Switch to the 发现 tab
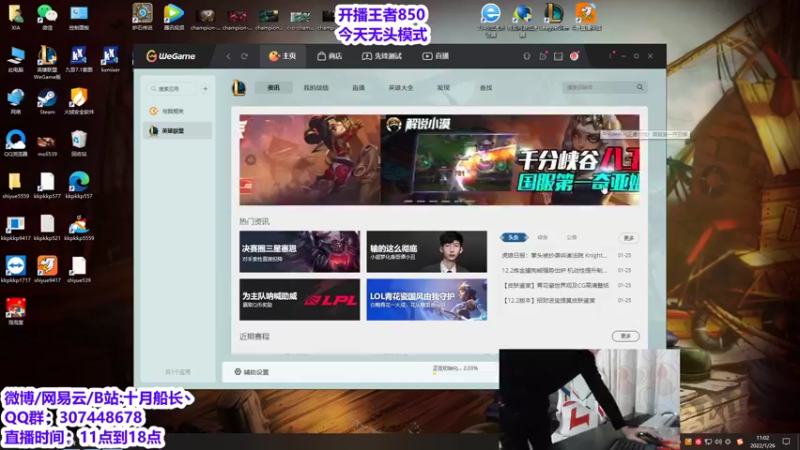This screenshot has height=450, width=800. [x=443, y=88]
